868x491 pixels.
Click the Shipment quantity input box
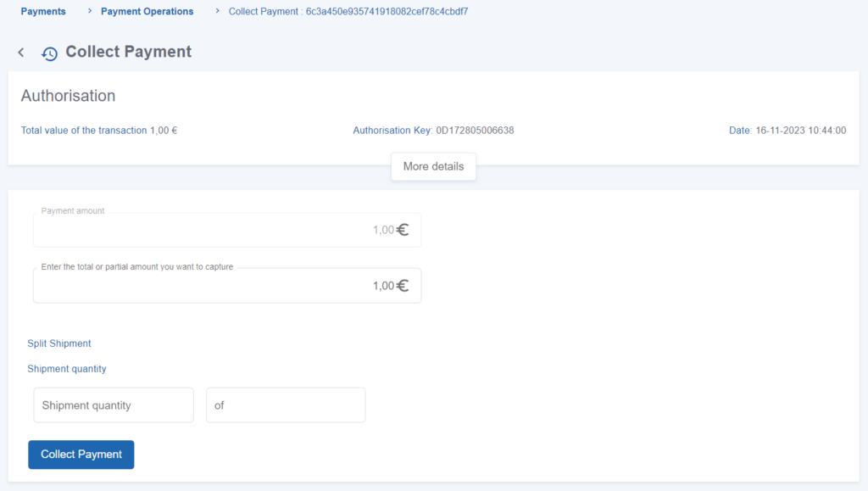(114, 405)
